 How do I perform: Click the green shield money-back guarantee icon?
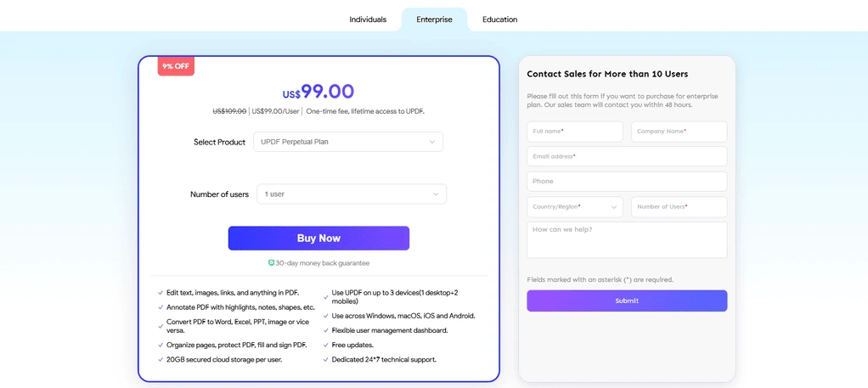click(x=271, y=263)
